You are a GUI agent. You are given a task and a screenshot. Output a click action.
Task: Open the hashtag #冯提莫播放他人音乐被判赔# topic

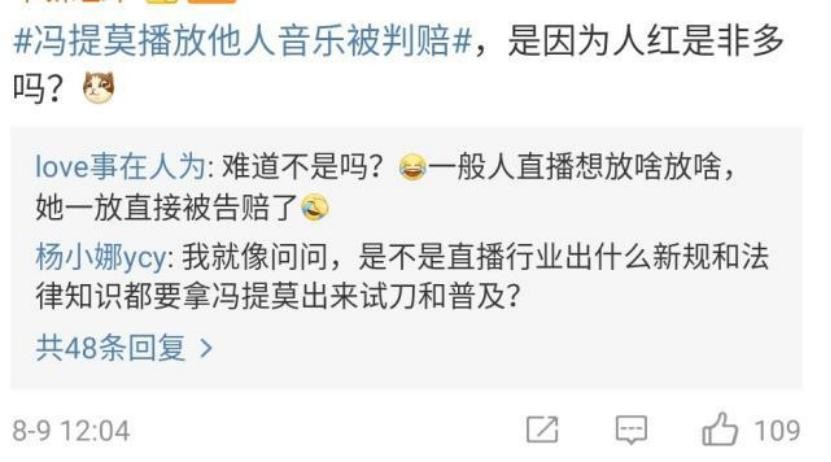[x=242, y=41]
